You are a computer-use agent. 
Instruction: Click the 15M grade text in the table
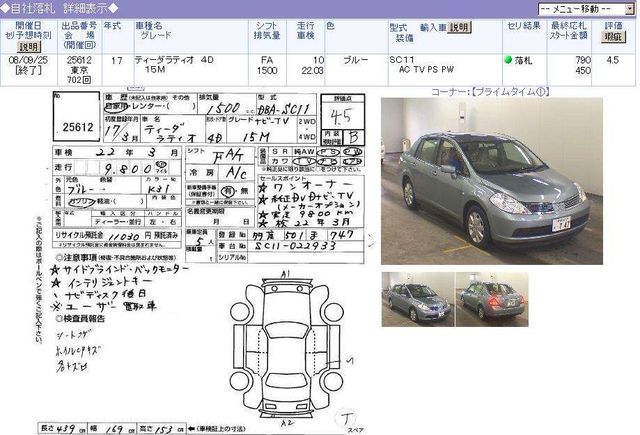click(x=156, y=69)
